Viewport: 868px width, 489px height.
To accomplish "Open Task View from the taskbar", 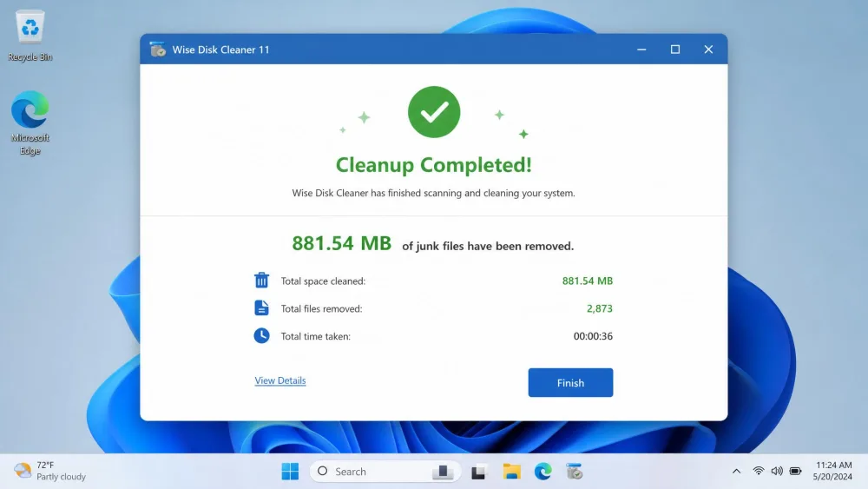I will click(479, 472).
